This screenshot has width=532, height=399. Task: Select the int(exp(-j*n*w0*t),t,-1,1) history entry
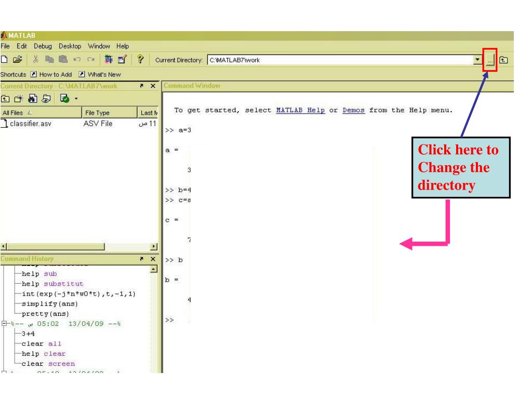tap(79, 294)
